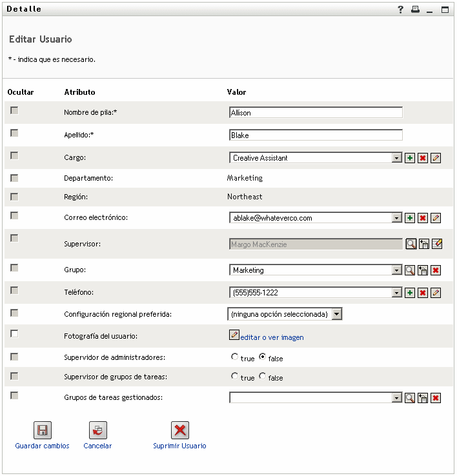Open the Supervisor lookup magnifier icon
This screenshot has width=457, height=476.
(410, 244)
